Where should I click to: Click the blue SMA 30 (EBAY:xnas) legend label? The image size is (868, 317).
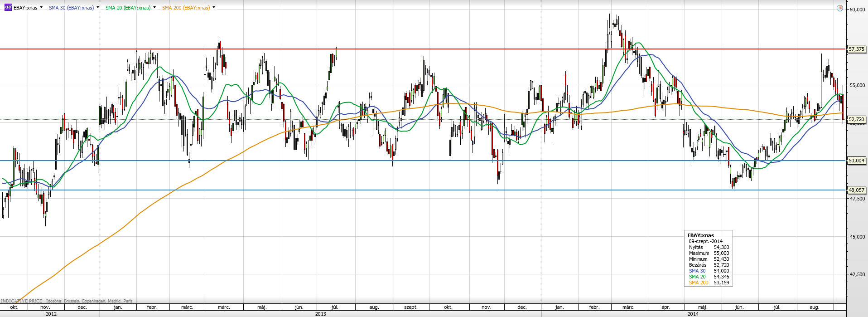(71, 8)
